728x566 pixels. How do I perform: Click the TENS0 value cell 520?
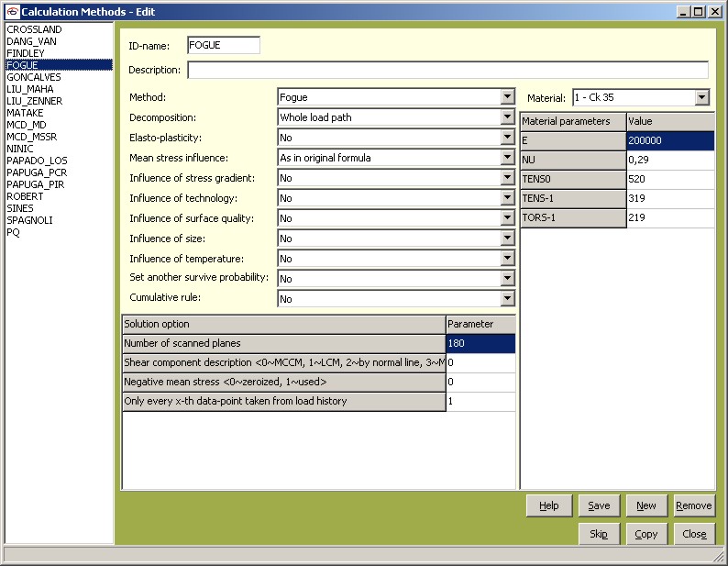[x=670, y=179]
